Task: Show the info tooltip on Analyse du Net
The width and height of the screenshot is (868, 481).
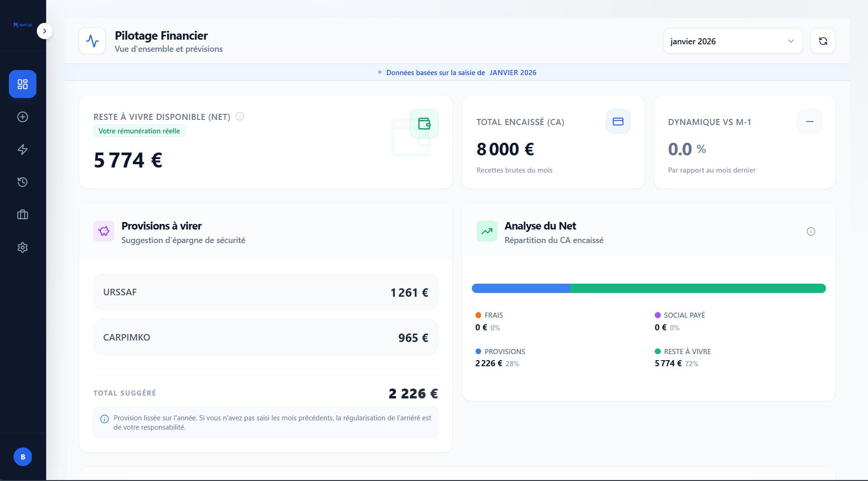Action: click(x=811, y=231)
